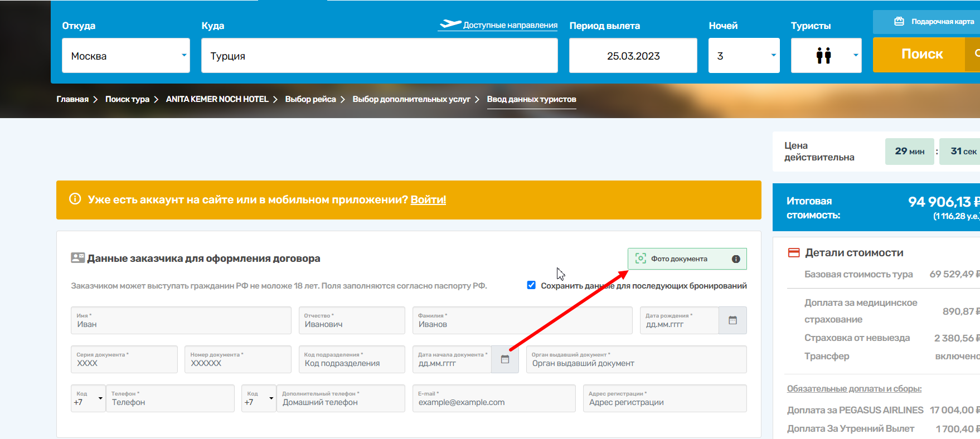Image resolution: width=980 pixels, height=439 pixels.
Task: Toggle Сохранить данные для последующих бронирований checkbox
Action: 531,285
